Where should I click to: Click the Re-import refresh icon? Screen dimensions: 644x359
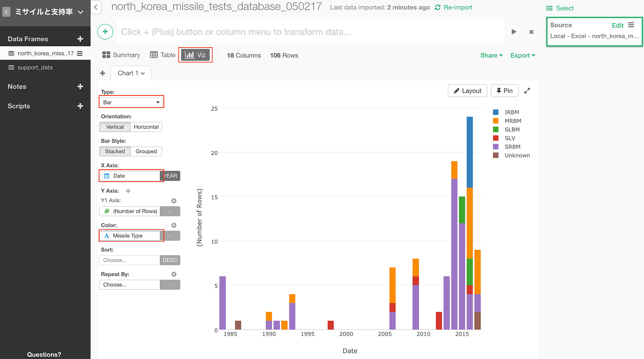[x=438, y=7]
